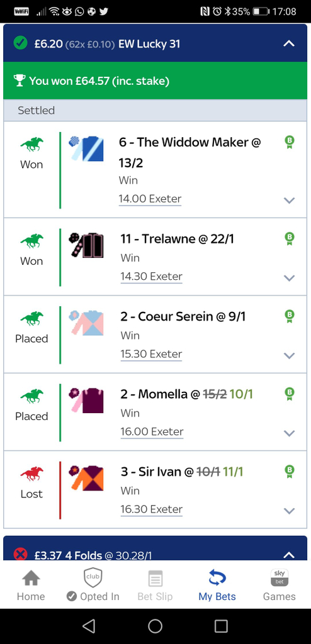The image size is (311, 644).
Task: Expand details for Coeur Serein selection
Action: (x=290, y=356)
